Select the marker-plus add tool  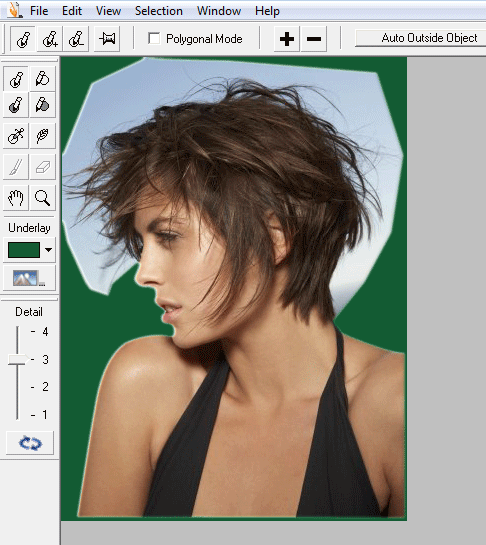pos(50,39)
